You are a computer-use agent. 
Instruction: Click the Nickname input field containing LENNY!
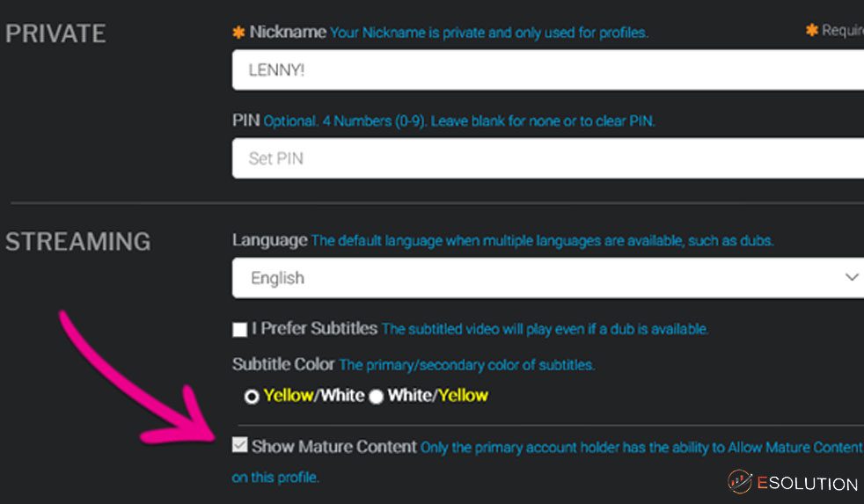click(x=548, y=70)
